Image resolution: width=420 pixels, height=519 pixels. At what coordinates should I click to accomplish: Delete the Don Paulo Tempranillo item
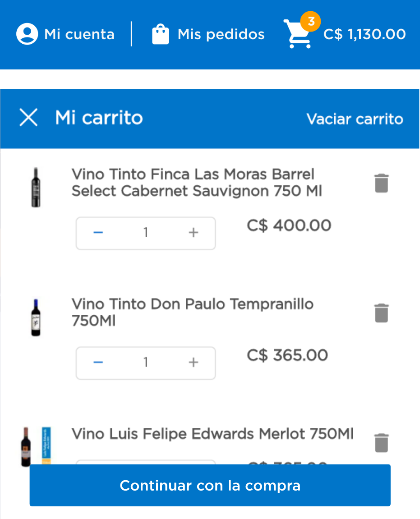coord(382,313)
